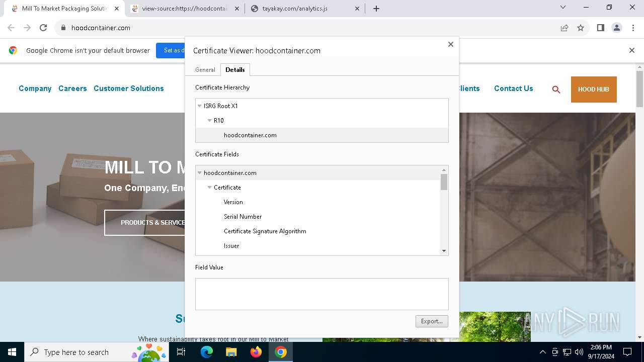The image size is (644, 362).
Task: Open the HOOD HUB button
Action: (x=594, y=89)
